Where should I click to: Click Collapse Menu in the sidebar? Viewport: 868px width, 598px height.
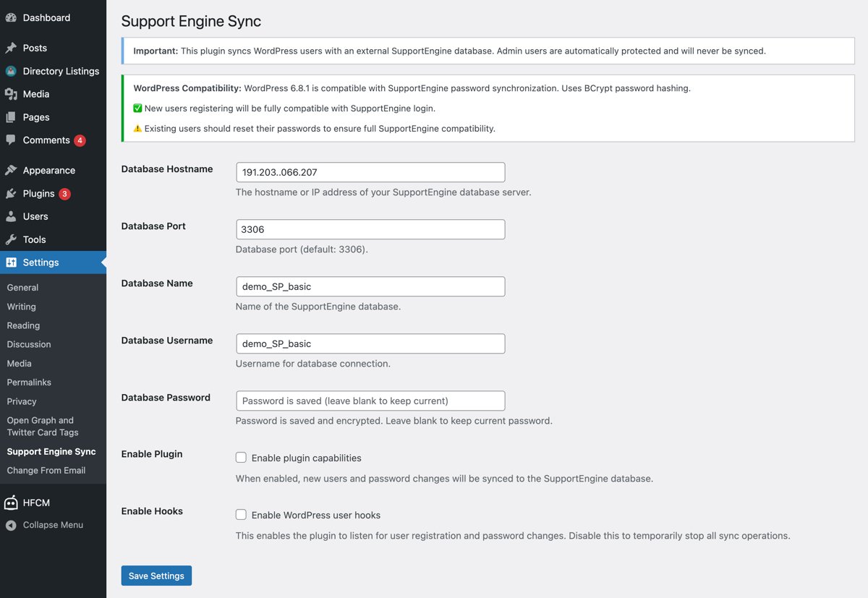click(53, 525)
